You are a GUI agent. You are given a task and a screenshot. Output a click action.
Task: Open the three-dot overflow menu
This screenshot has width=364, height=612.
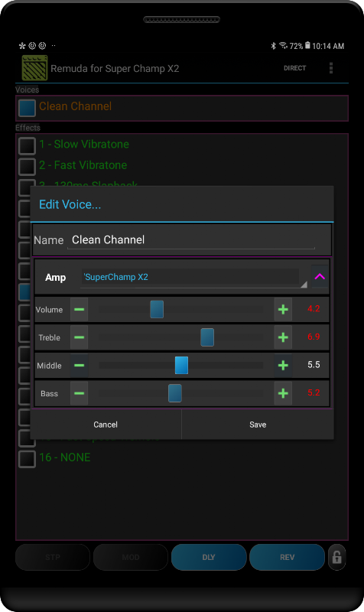coord(331,68)
